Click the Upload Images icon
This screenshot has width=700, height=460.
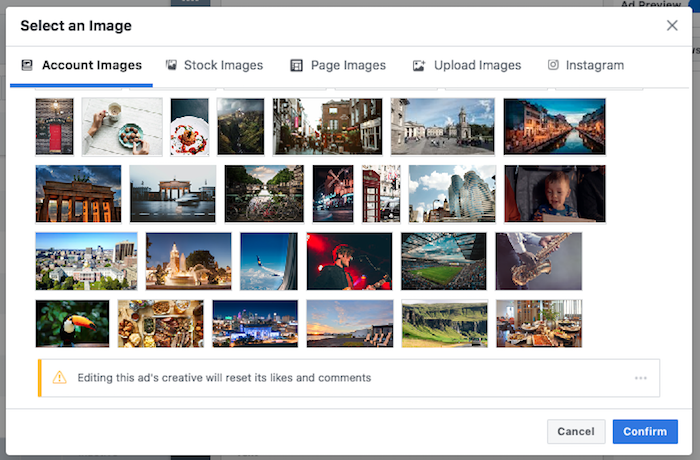tap(419, 66)
